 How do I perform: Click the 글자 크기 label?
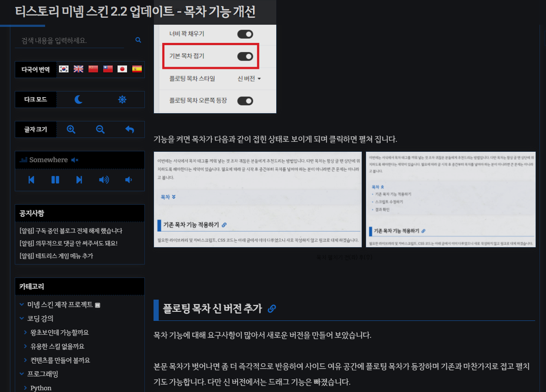coord(36,129)
